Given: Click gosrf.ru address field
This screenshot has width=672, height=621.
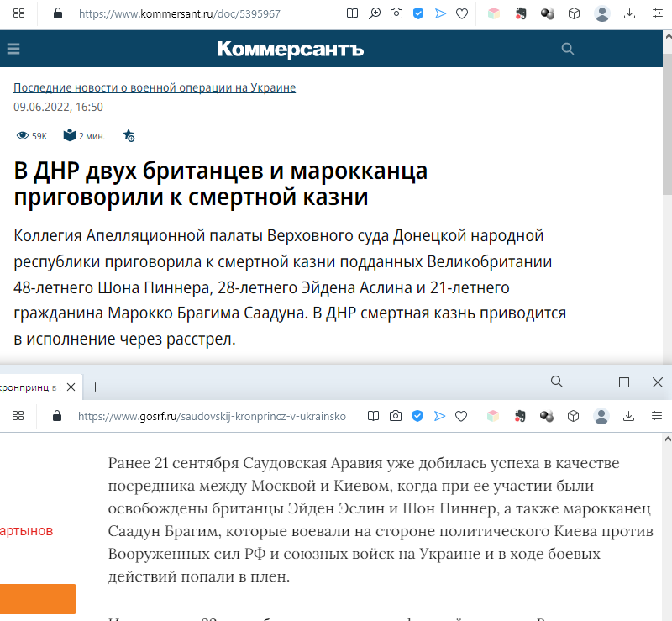Looking at the screenshot, I should tap(212, 417).
